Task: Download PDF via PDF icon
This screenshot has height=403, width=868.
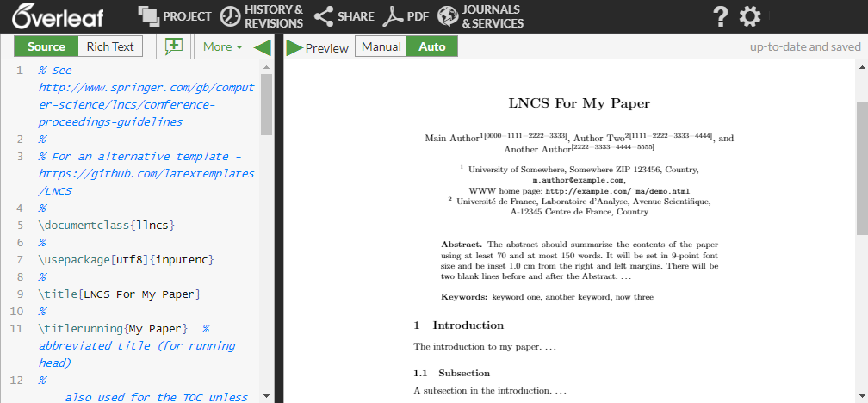Action: click(x=393, y=16)
